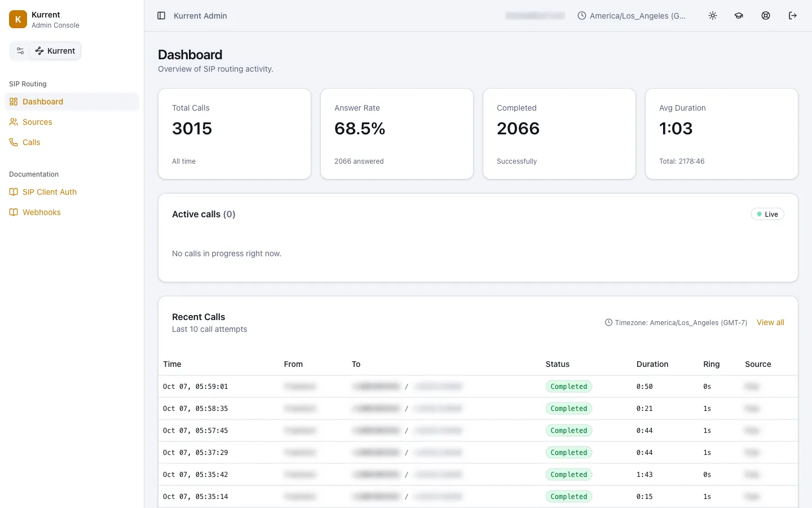This screenshot has width=812, height=508.
Task: Open the Webhooks documentation
Action: 72,212
